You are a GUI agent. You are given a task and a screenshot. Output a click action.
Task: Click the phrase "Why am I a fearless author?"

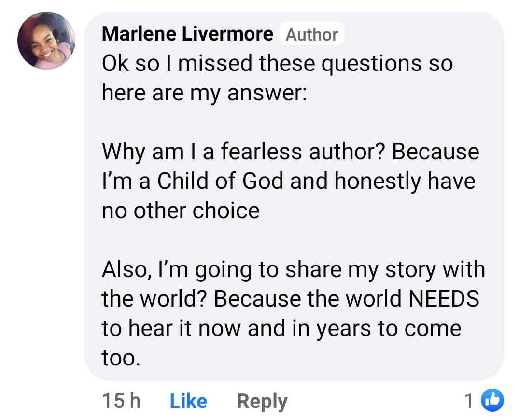click(244, 152)
